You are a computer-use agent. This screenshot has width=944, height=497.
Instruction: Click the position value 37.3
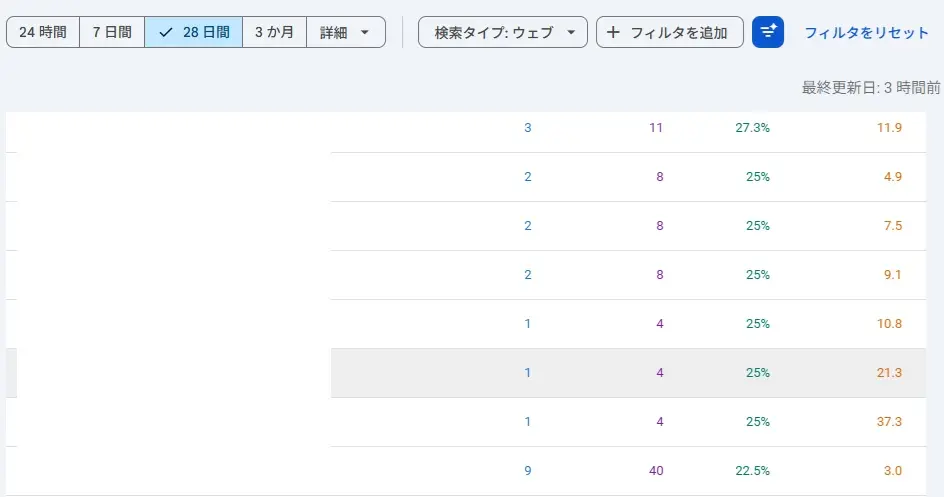(x=889, y=422)
